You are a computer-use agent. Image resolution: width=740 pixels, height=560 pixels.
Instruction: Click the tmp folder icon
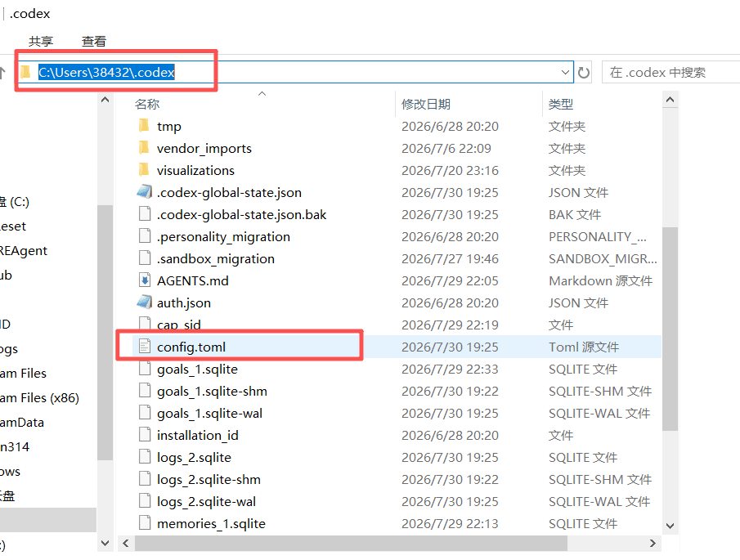(145, 126)
